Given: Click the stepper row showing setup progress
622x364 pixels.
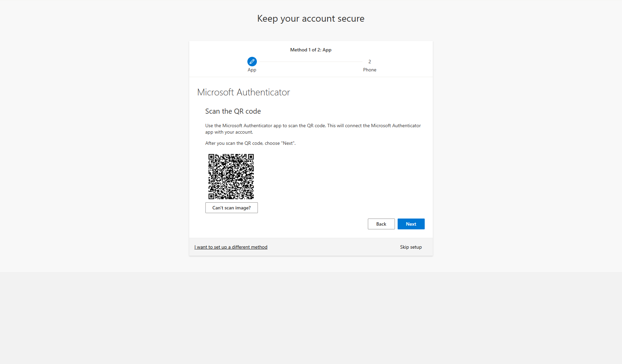Looking at the screenshot, I should [310, 64].
